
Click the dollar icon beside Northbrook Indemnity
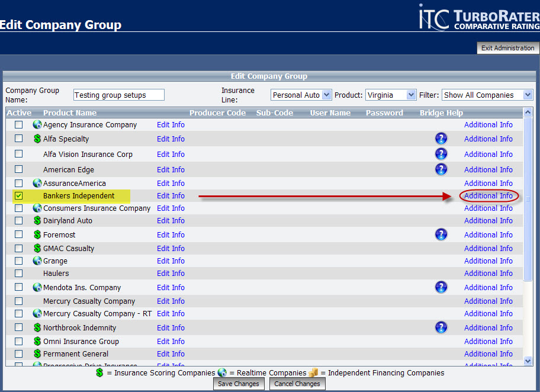(x=37, y=327)
